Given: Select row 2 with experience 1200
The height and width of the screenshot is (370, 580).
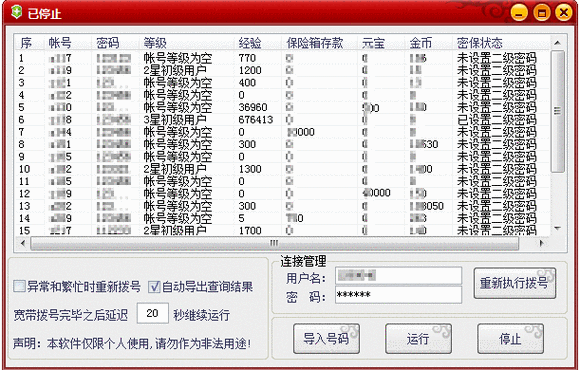Looking at the screenshot, I should coord(282,70).
